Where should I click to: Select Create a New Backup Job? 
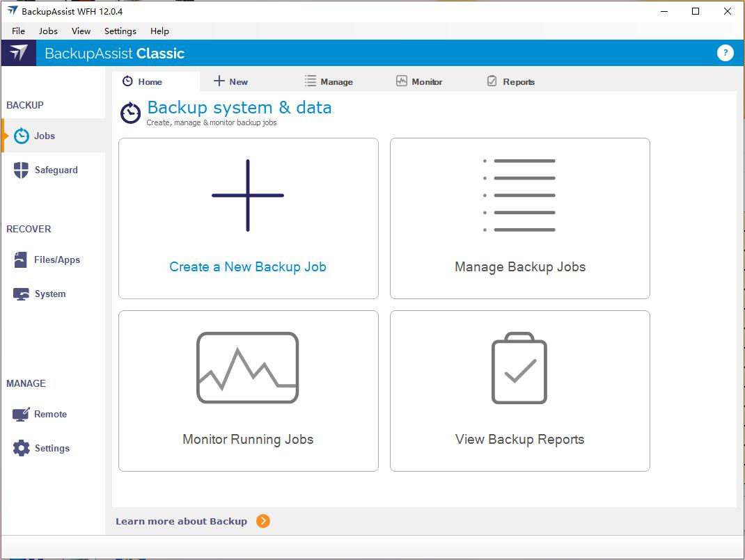pos(249,218)
